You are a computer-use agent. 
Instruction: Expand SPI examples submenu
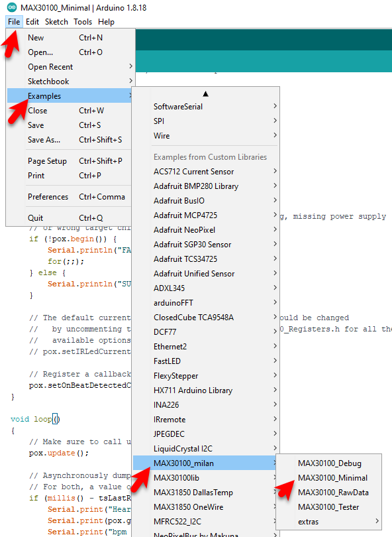click(x=205, y=121)
